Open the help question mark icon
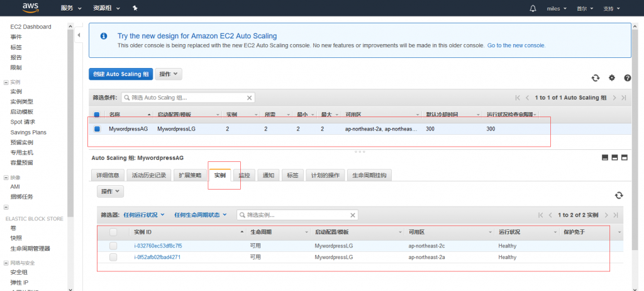Viewport: 644px width, 291px height. pyautogui.click(x=628, y=77)
